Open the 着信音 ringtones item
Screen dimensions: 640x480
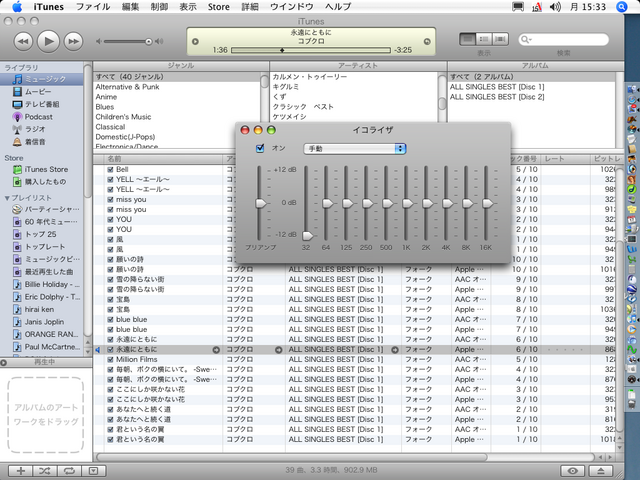click(41, 142)
